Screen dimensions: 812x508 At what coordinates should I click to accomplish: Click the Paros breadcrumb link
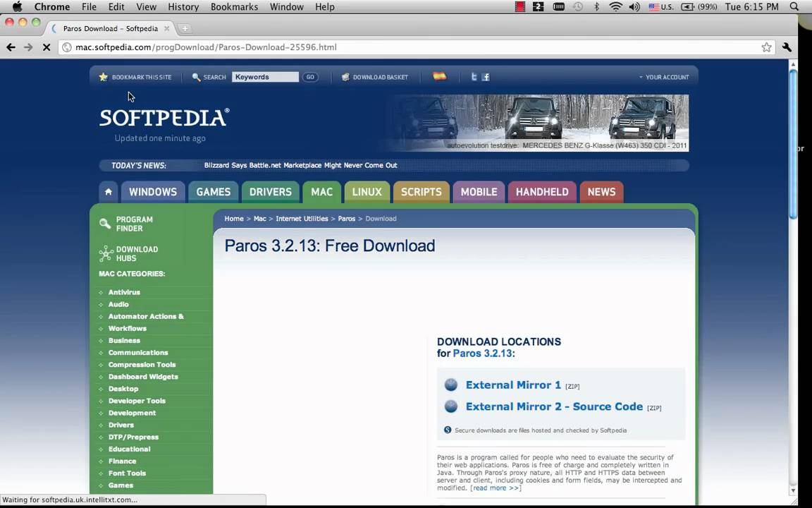coord(347,219)
